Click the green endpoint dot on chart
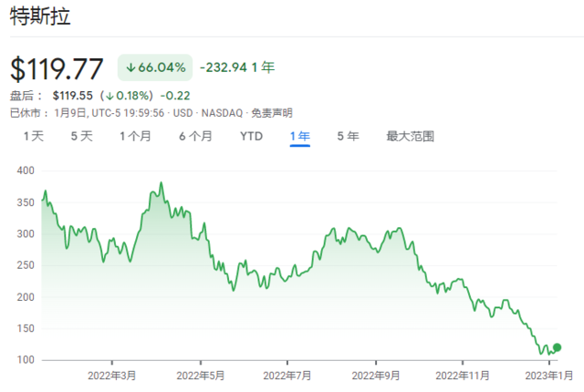This screenshot has width=584, height=392. click(557, 347)
